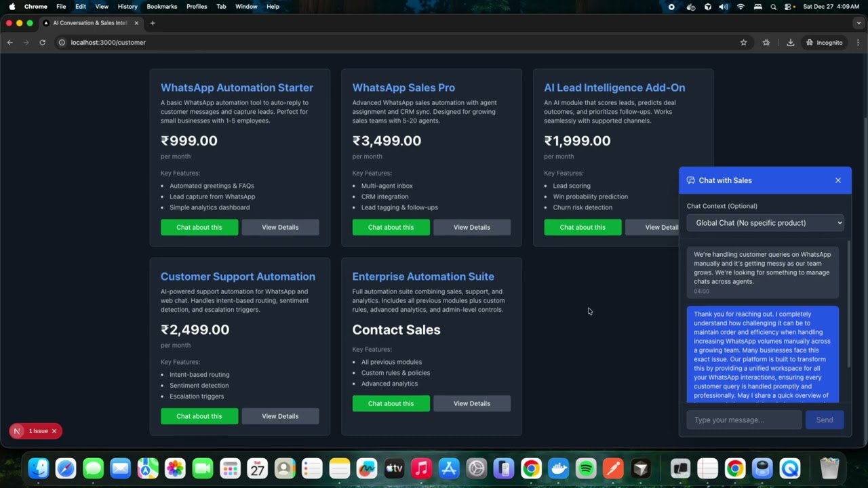Click the Type your message input field
This screenshot has width=868, height=488.
pos(744,420)
